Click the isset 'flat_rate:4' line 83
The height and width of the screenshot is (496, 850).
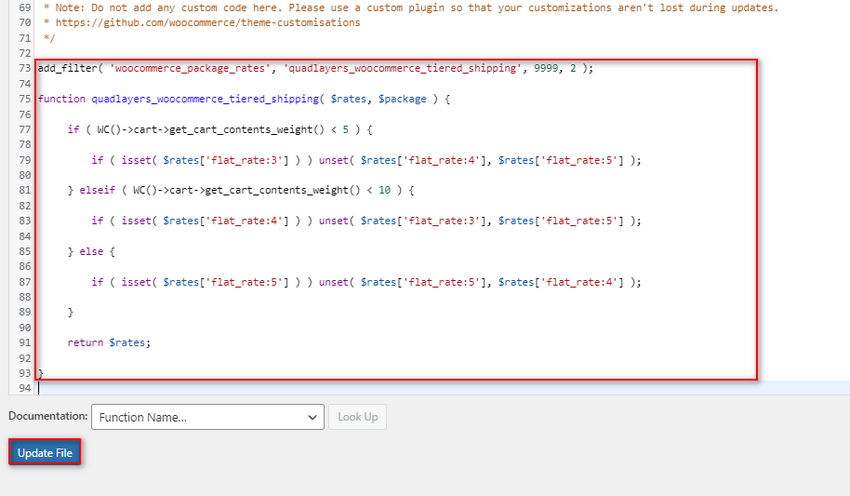pyautogui.click(x=366, y=221)
